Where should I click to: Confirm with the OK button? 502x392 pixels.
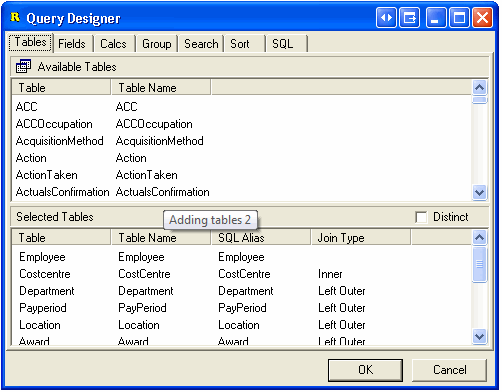click(x=365, y=370)
